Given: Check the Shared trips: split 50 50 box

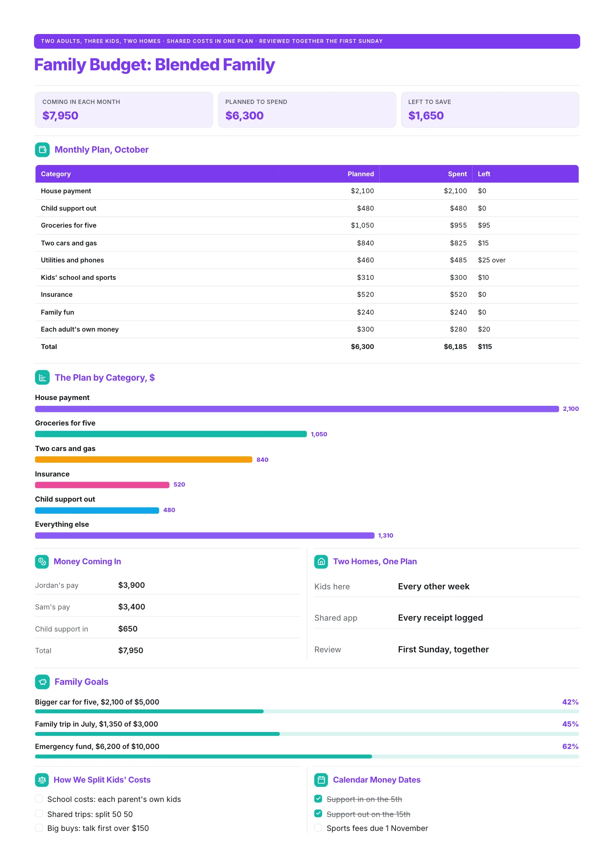Looking at the screenshot, I should 39,814.
